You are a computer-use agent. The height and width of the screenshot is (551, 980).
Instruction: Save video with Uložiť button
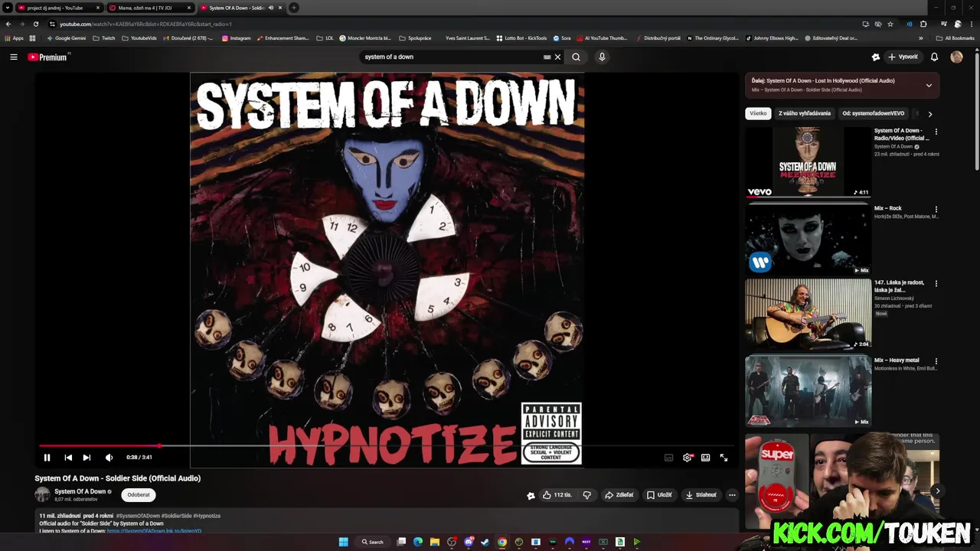coord(659,495)
